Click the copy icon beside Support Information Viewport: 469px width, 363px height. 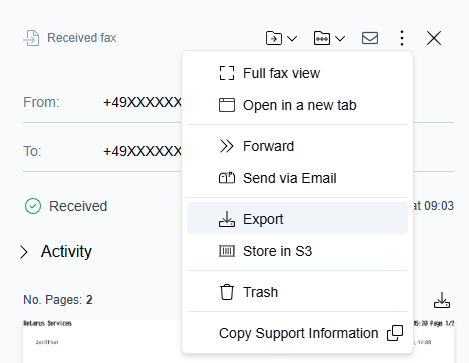point(395,333)
